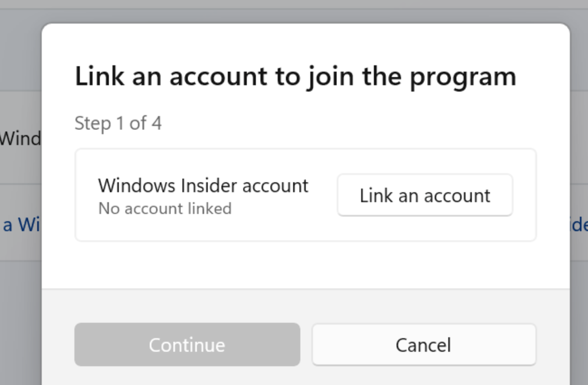Click the 'No account linked' status text
Viewport: 588px width, 385px height.
[x=165, y=209]
